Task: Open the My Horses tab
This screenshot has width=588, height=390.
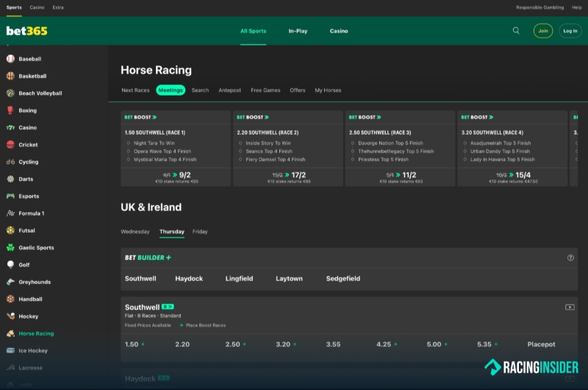Action: tap(328, 90)
